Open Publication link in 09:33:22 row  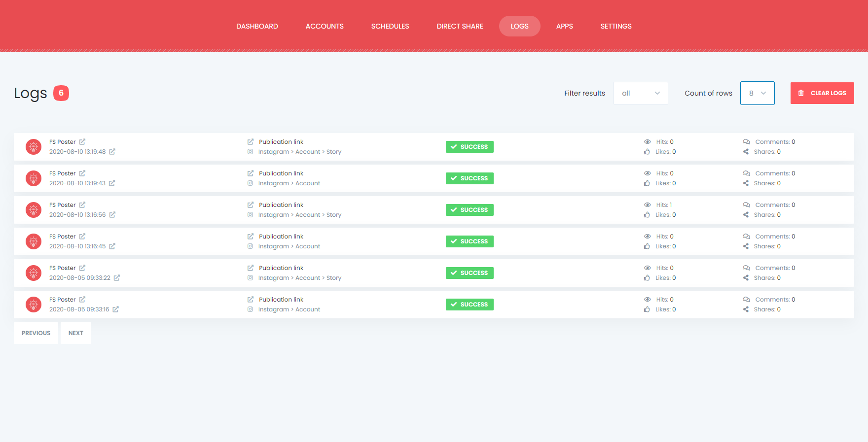281,268
